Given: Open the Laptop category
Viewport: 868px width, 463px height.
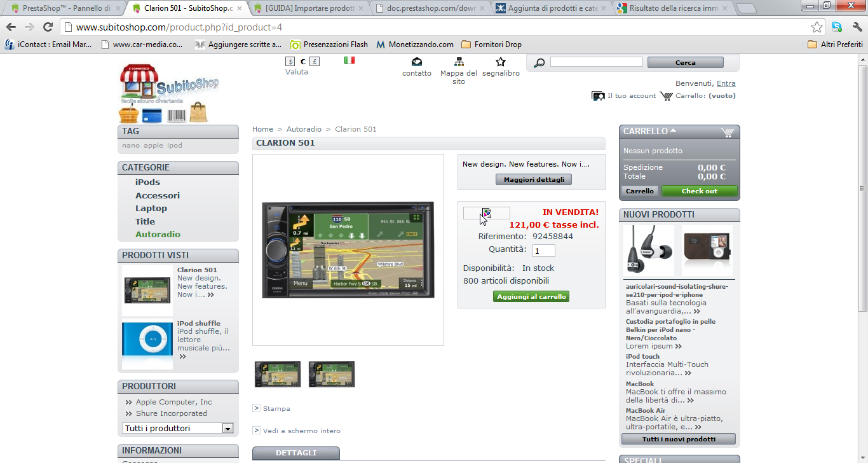Looking at the screenshot, I should point(151,208).
